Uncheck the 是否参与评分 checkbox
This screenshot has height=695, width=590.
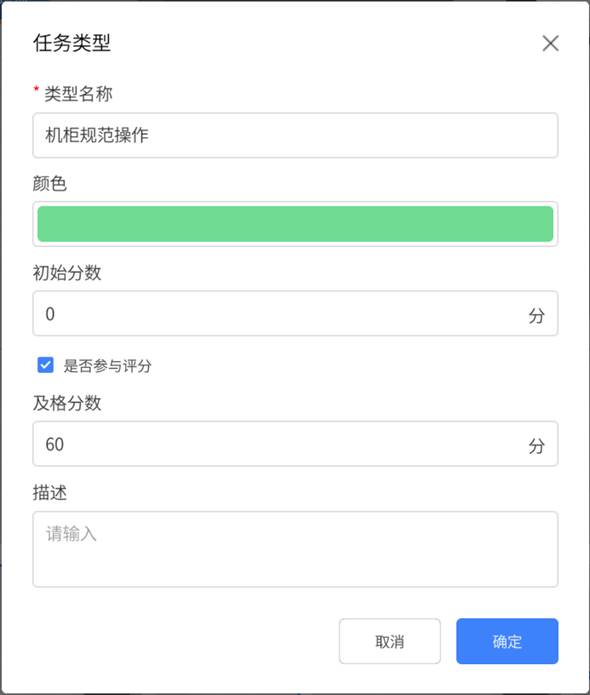coord(46,365)
